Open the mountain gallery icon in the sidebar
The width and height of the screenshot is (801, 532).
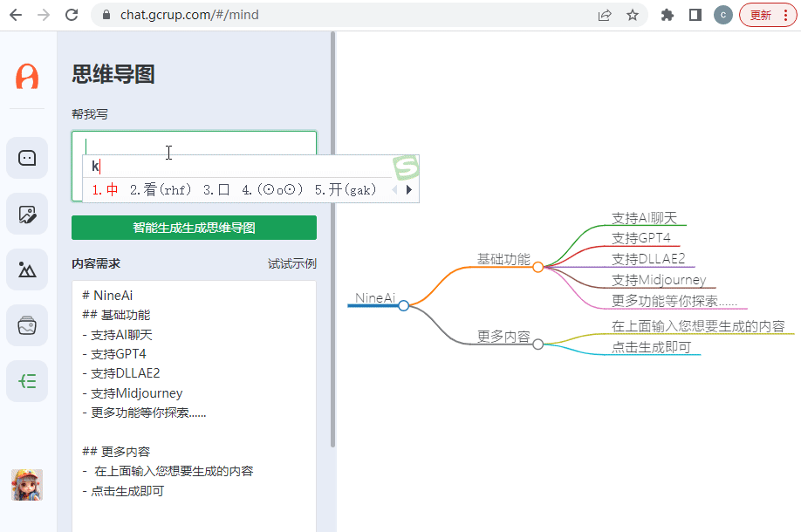coord(27,269)
